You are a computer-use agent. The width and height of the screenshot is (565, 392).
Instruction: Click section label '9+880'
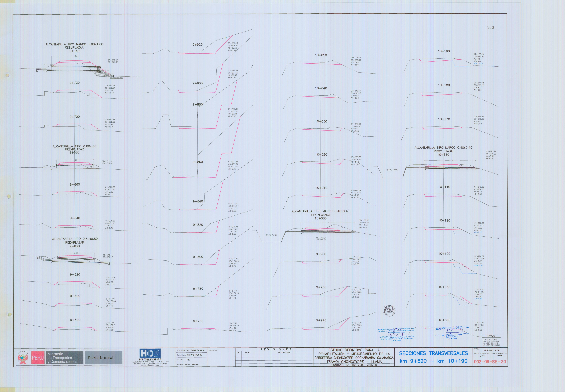(197, 104)
